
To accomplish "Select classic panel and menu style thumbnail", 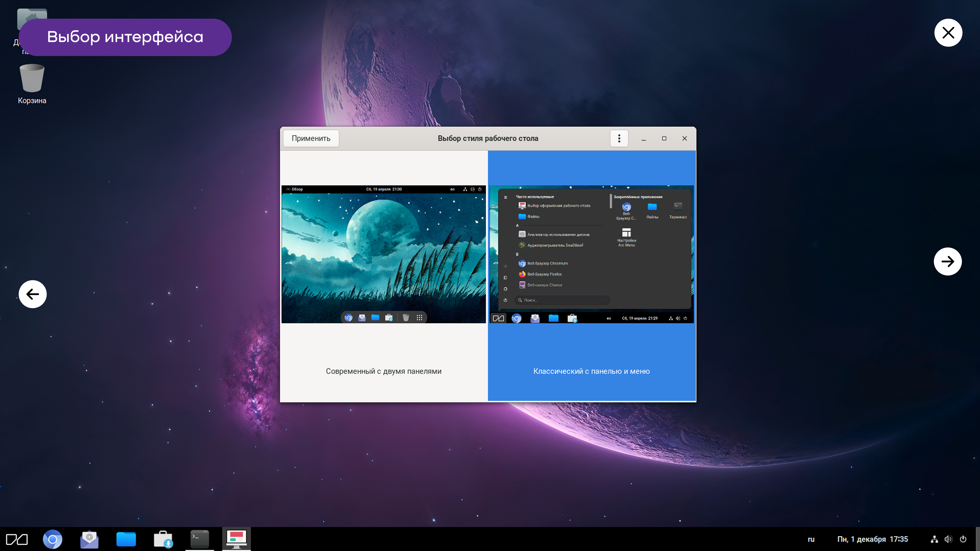I will [x=592, y=254].
